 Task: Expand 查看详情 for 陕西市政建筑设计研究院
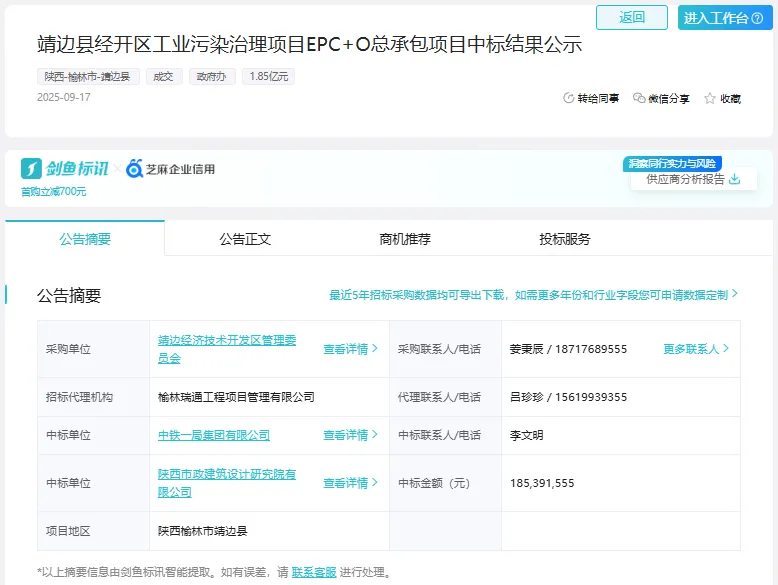[x=350, y=483]
